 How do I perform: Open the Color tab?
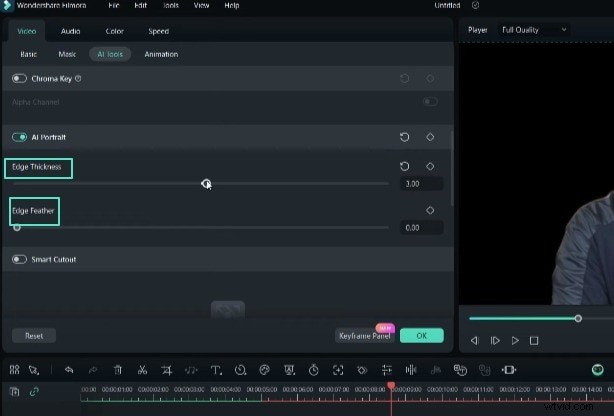tap(115, 31)
